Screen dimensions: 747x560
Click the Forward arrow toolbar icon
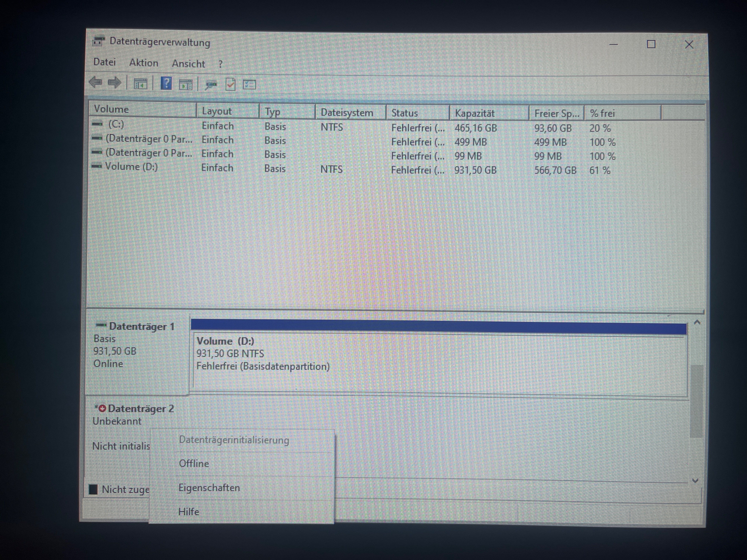[x=114, y=82]
